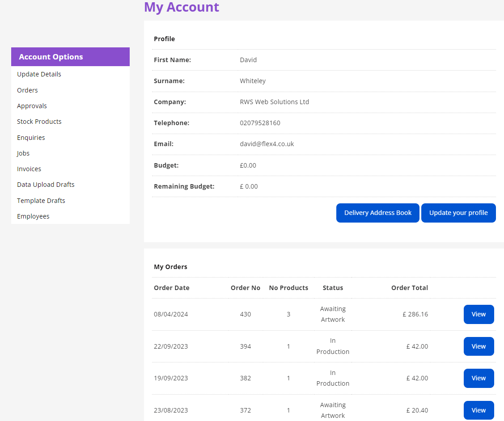The image size is (504, 421).
Task: View order 394 dated 22/09/2023
Action: [479, 346]
